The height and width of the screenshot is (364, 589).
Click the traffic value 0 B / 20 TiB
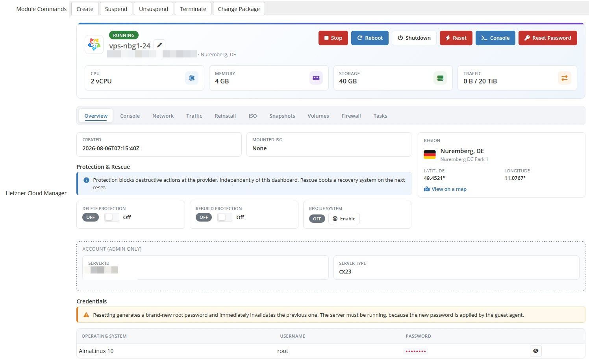(480, 81)
